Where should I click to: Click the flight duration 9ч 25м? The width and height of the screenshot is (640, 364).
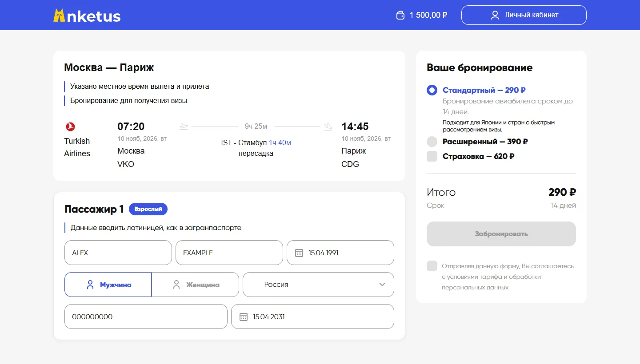click(x=256, y=127)
